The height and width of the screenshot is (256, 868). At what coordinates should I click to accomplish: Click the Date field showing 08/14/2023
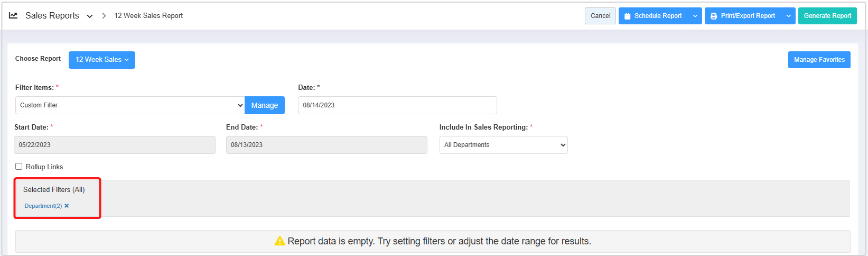(x=397, y=105)
